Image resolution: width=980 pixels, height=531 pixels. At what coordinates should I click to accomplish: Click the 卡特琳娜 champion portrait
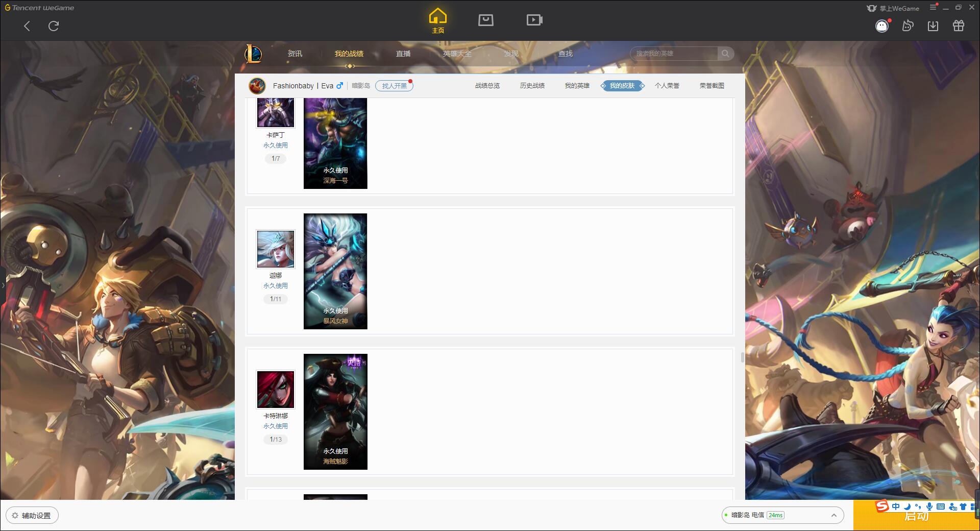(276, 390)
